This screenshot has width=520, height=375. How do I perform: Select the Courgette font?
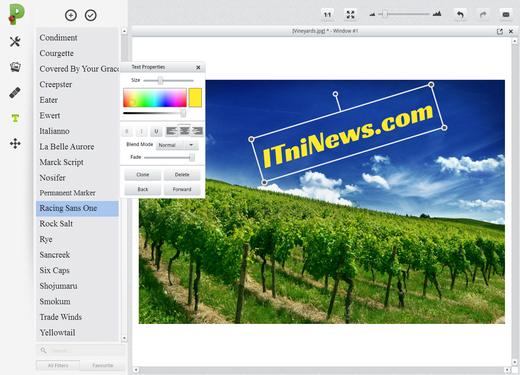point(77,53)
